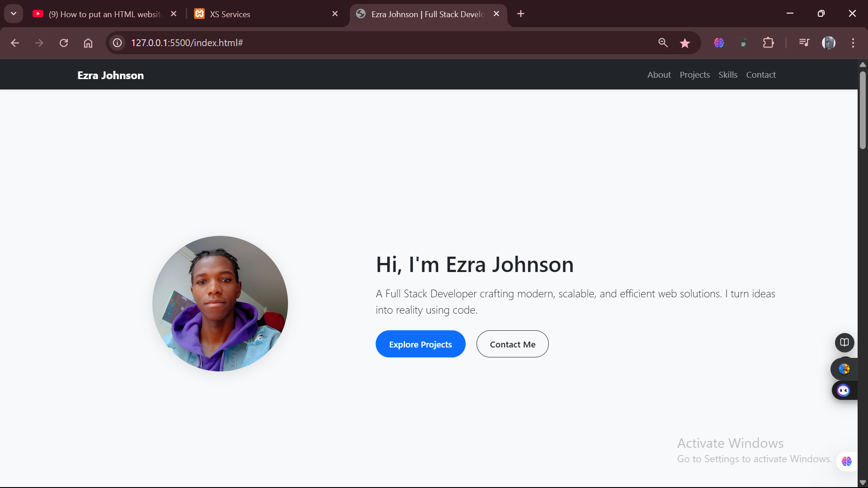Viewport: 868px width, 488px height.
Task: Open the zoom magnifier icon in address bar
Action: 663,43
